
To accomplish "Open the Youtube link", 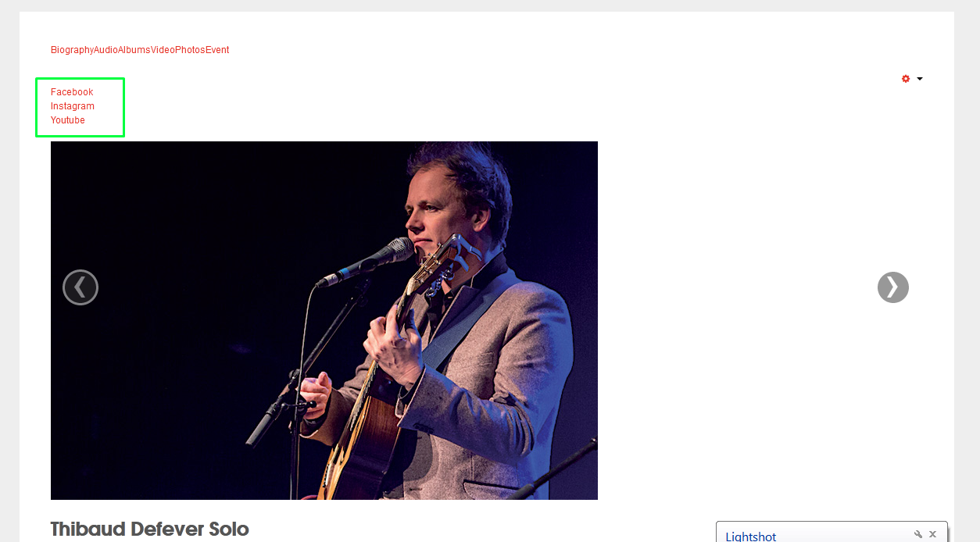I will (68, 120).
